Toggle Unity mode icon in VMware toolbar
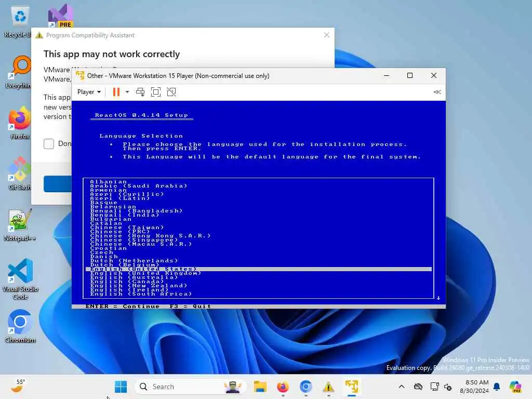Image resolution: width=532 pixels, height=399 pixels. click(171, 92)
